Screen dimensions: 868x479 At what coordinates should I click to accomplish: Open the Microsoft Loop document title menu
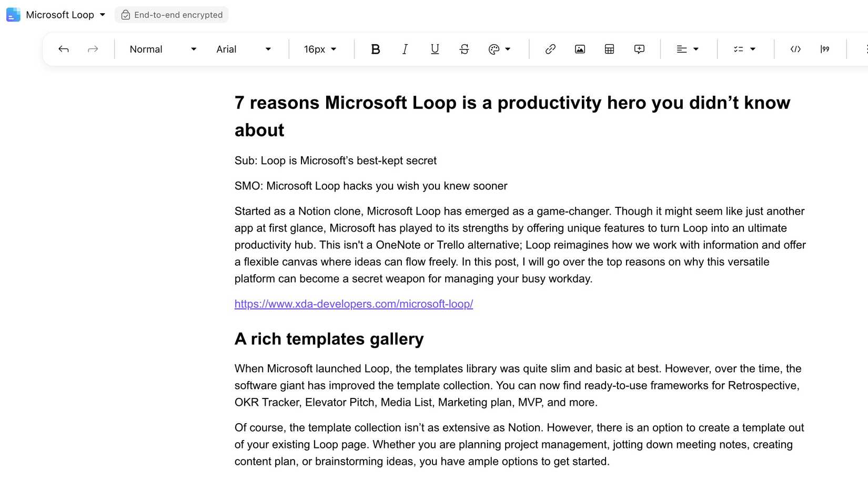point(65,15)
